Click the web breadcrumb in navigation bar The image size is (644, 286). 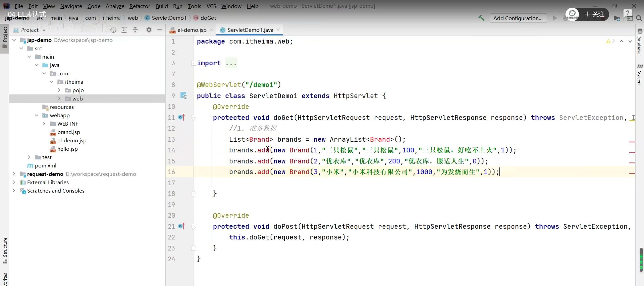tap(133, 18)
